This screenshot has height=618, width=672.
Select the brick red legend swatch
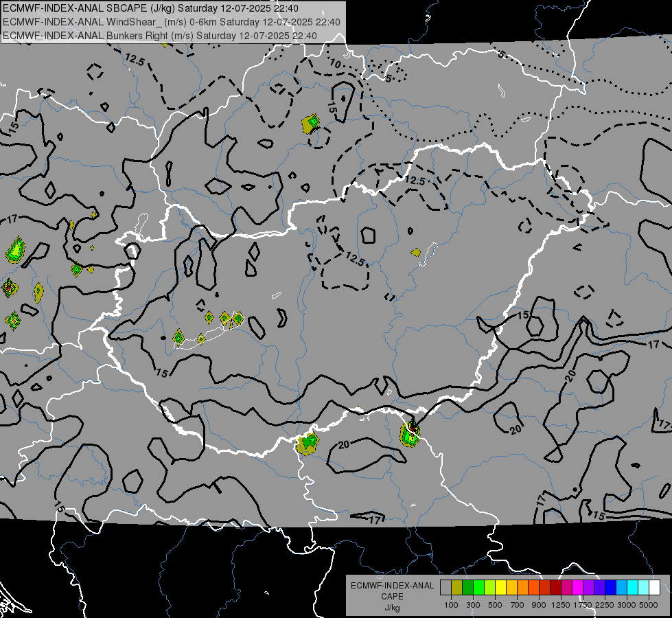pyautogui.click(x=545, y=588)
